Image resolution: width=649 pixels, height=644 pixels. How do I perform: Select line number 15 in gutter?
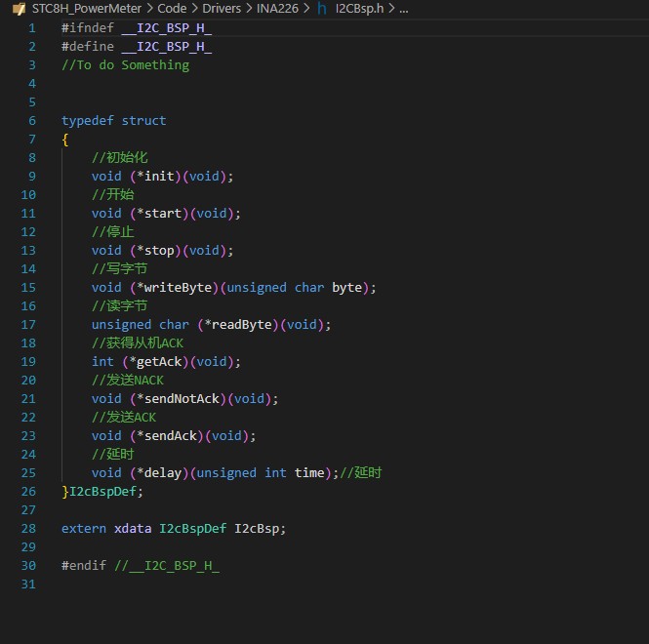point(28,288)
